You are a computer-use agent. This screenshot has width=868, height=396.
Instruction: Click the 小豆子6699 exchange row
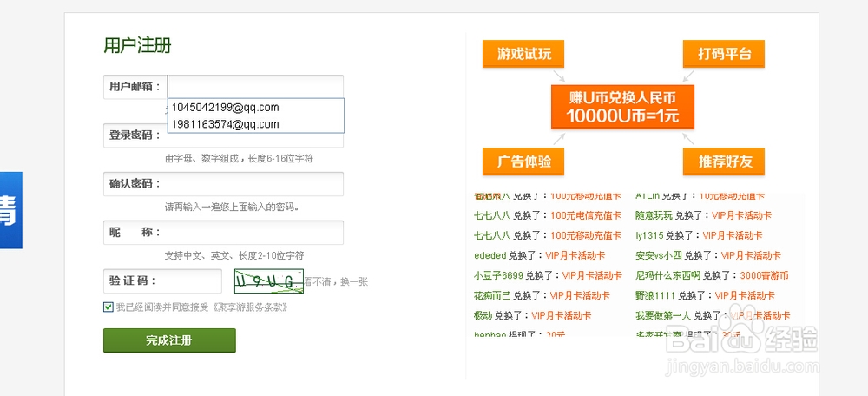(x=548, y=275)
